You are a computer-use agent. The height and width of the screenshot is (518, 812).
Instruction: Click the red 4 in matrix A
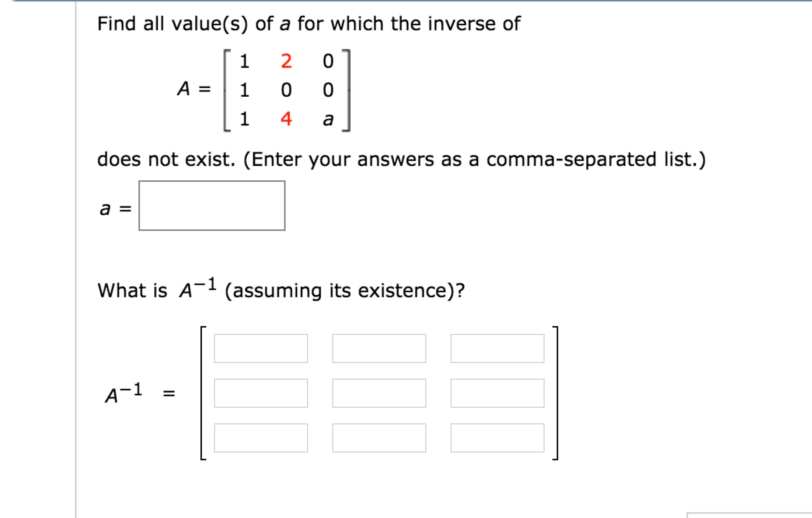point(286,119)
